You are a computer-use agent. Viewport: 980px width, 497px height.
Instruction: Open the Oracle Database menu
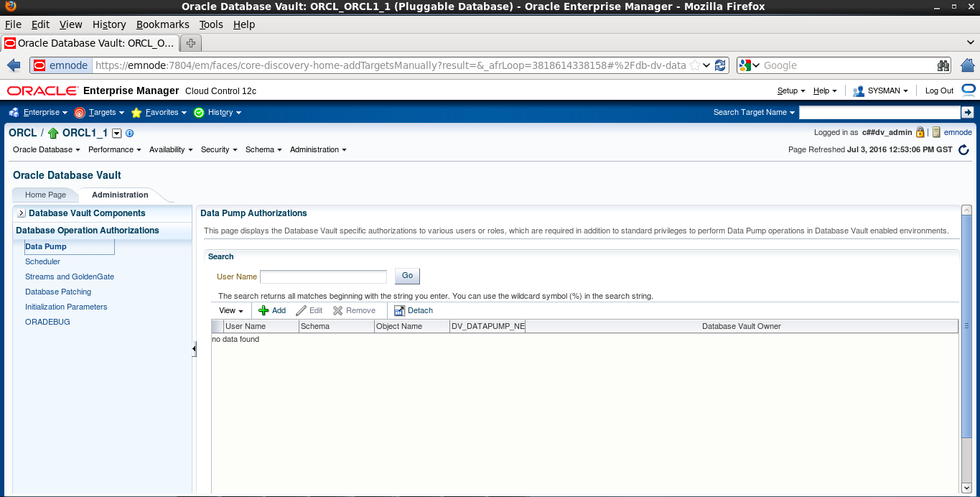(x=47, y=149)
